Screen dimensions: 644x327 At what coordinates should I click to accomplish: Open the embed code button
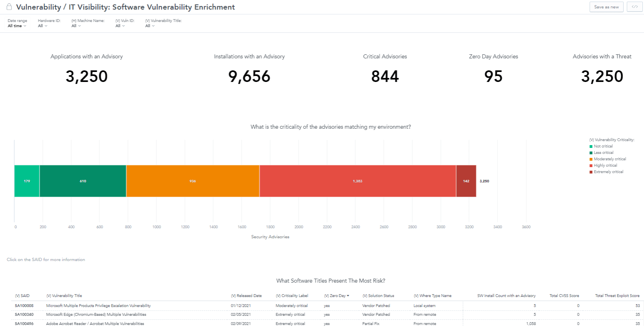click(x=634, y=7)
